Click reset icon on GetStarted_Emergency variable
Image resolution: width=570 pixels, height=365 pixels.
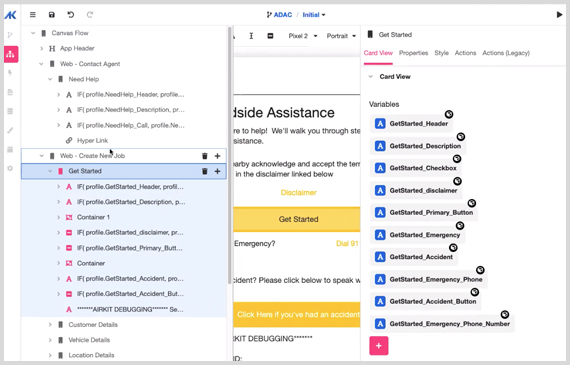tap(460, 226)
